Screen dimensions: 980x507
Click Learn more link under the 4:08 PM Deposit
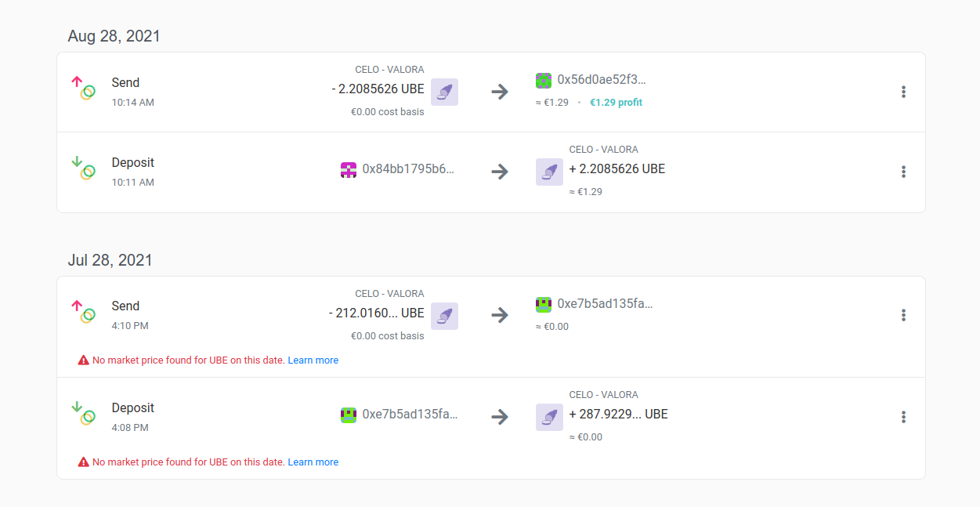click(x=313, y=462)
